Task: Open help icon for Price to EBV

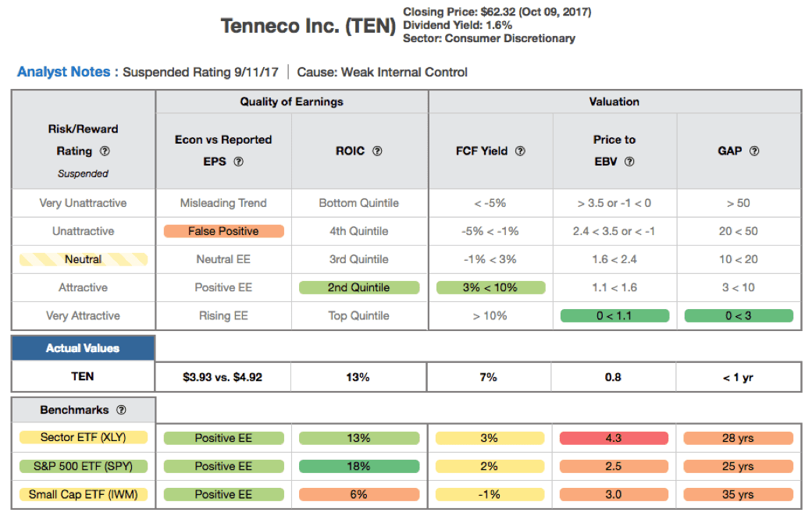Action: pos(629,162)
